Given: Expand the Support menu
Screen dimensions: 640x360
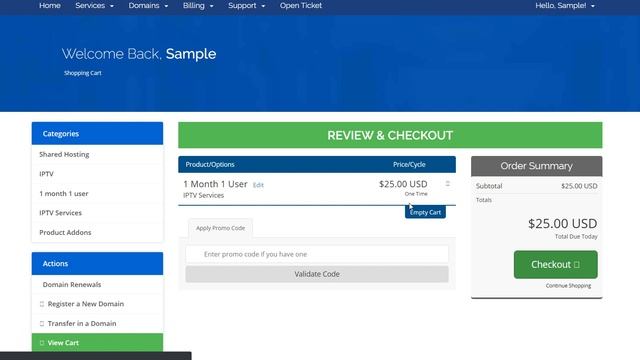Looking at the screenshot, I should [x=247, y=5].
